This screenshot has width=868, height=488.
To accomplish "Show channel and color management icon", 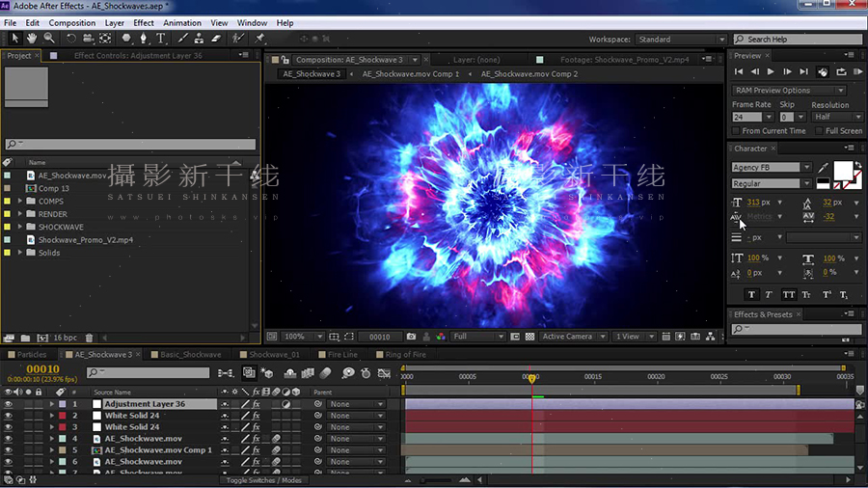I will click(x=441, y=337).
